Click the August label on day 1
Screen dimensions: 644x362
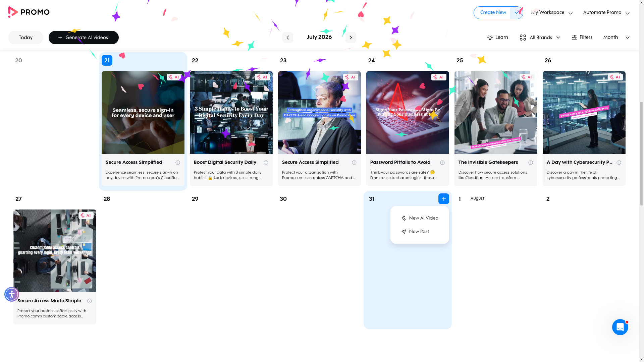(x=477, y=199)
